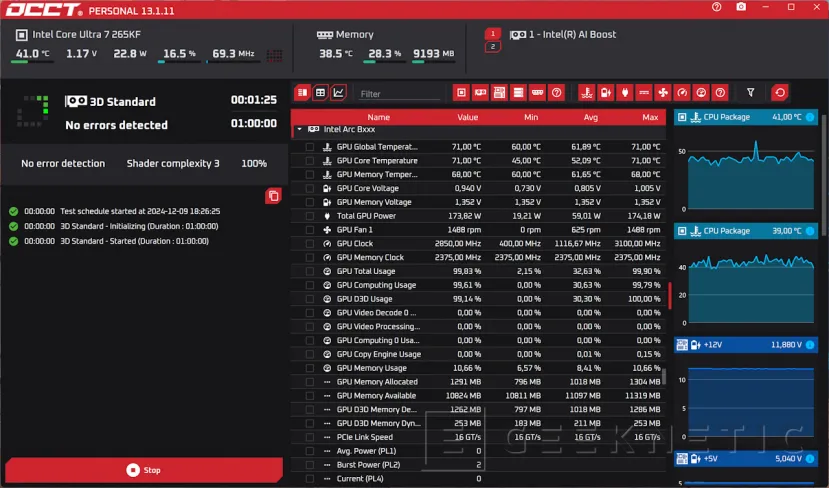This screenshot has height=488, width=829.
Task: Click info dot on CPU Package 41,00 °C graph
Action: (x=810, y=117)
